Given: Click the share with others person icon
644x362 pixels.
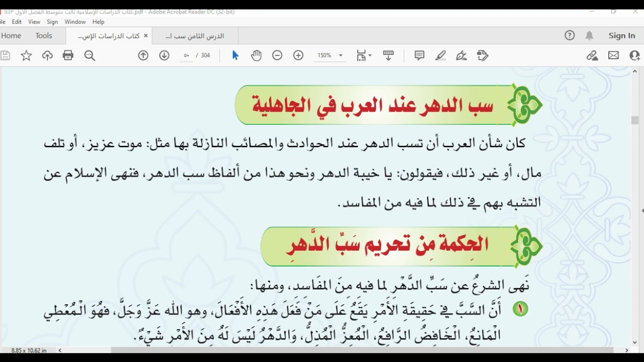Looking at the screenshot, I should pyautogui.click(x=635, y=56).
